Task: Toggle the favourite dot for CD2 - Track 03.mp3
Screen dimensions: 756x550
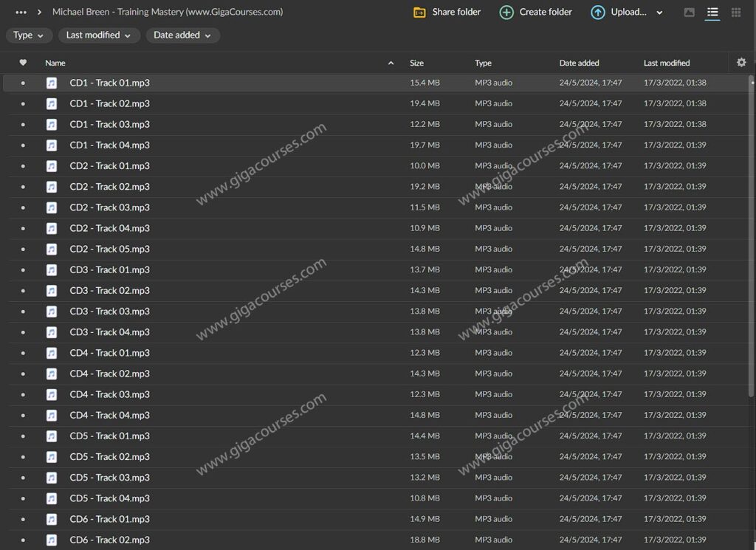Action: pos(23,208)
